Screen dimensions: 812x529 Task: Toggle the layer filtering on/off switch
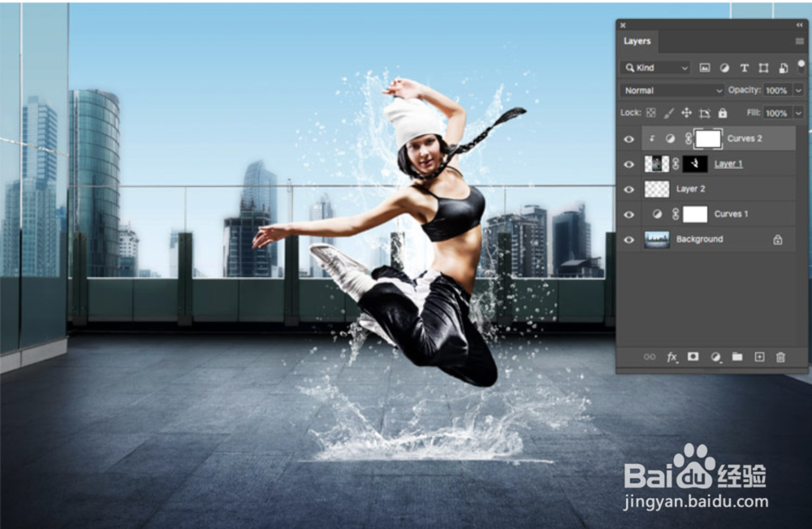tap(801, 67)
